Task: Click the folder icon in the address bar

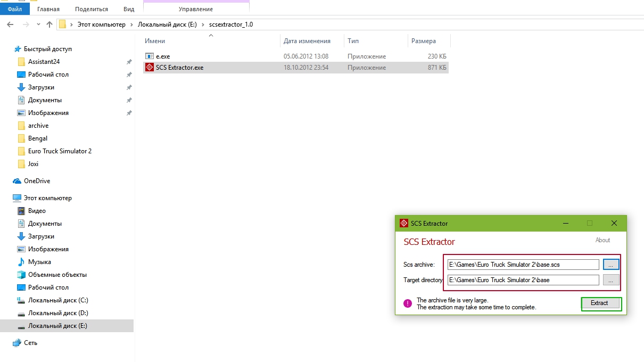Action: coord(62,24)
